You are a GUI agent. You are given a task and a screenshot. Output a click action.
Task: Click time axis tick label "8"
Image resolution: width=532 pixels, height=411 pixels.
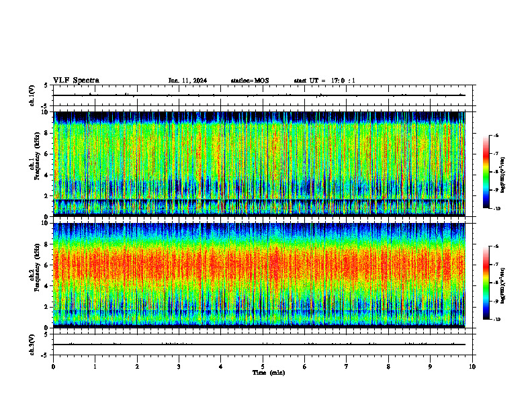(388, 367)
